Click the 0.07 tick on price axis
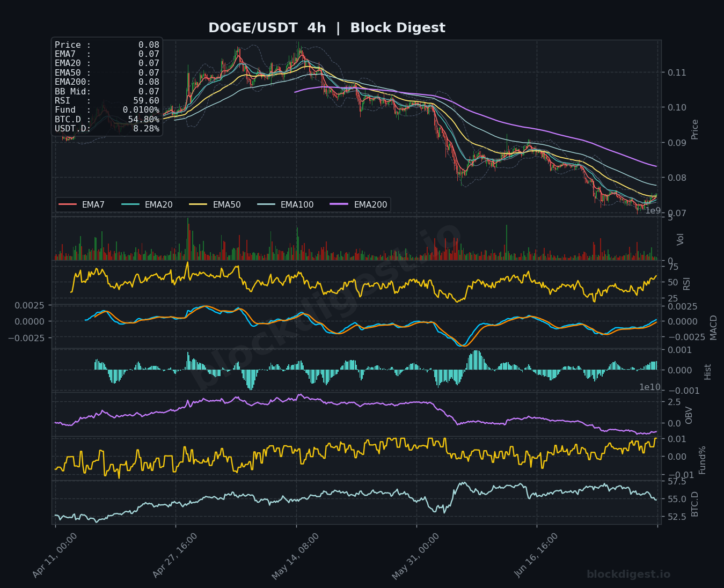Viewport: 724px width, 588px height. 677,213
